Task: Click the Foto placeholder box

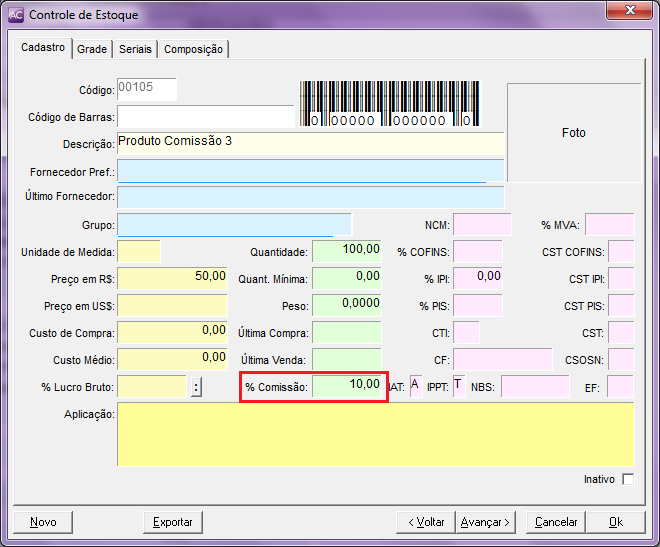Action: (x=573, y=132)
